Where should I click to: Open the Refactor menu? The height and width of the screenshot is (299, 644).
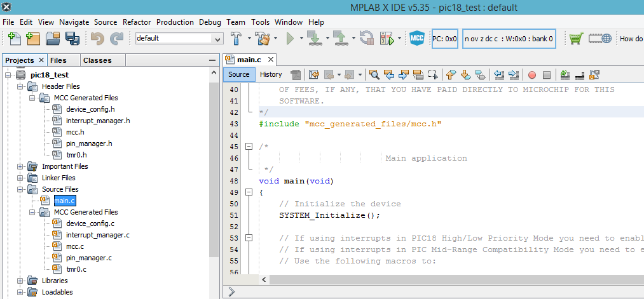point(137,22)
